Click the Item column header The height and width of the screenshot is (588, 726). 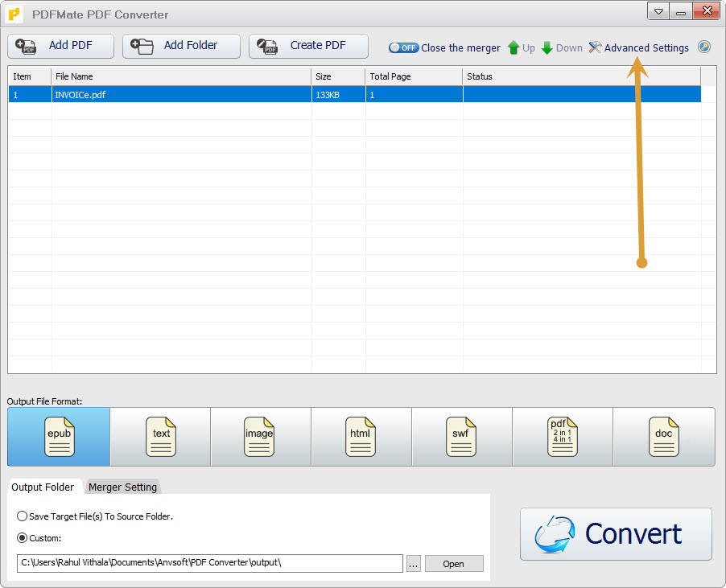click(x=30, y=76)
